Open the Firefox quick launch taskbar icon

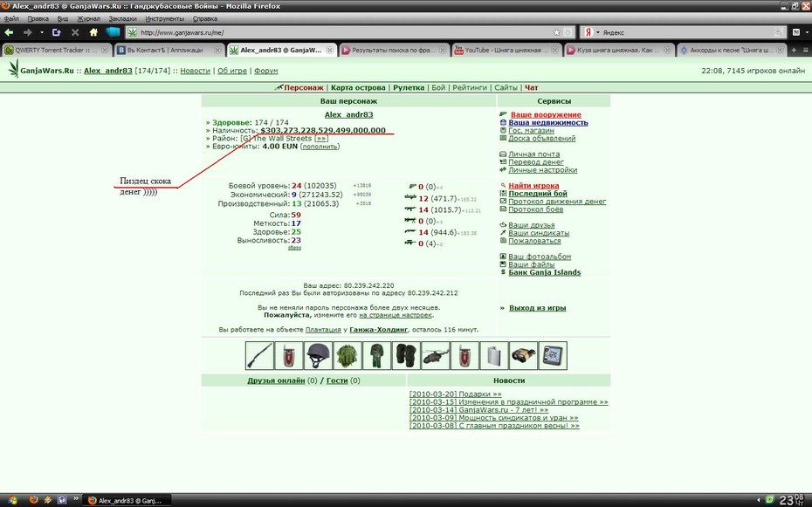[x=34, y=500]
